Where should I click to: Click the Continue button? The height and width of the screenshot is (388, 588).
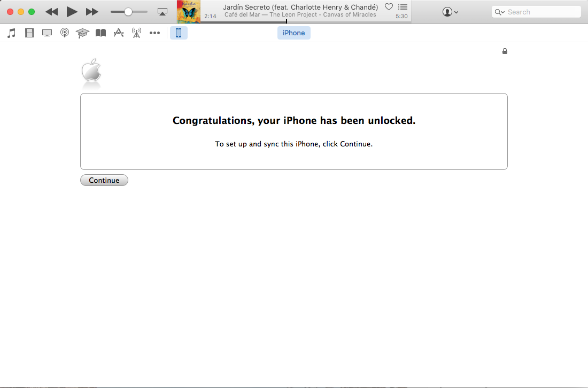[104, 180]
